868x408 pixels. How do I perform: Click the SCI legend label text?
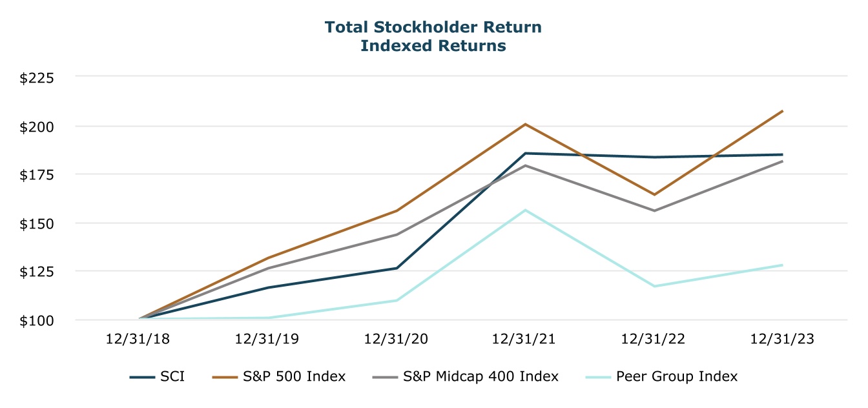point(172,376)
